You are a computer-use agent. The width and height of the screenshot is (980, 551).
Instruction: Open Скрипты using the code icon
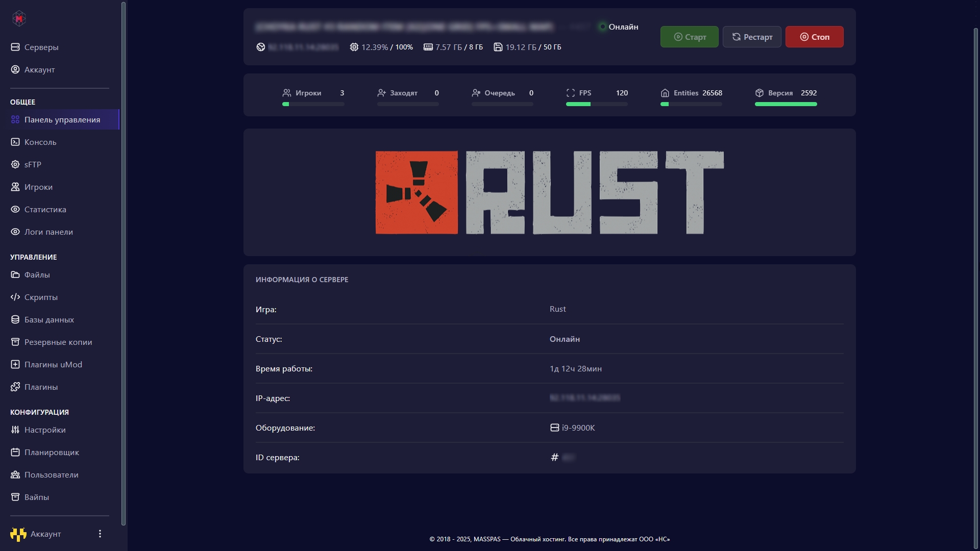15,297
